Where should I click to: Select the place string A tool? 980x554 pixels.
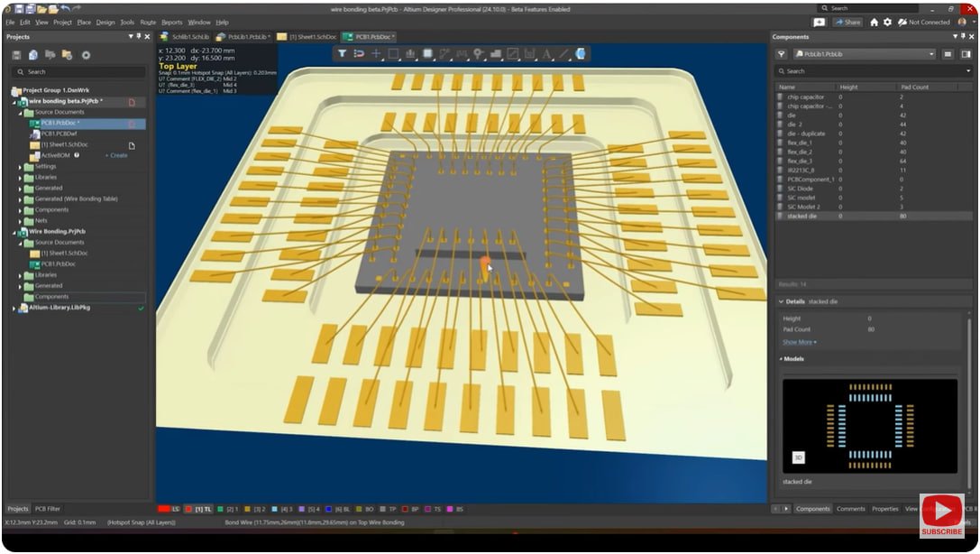[547, 54]
